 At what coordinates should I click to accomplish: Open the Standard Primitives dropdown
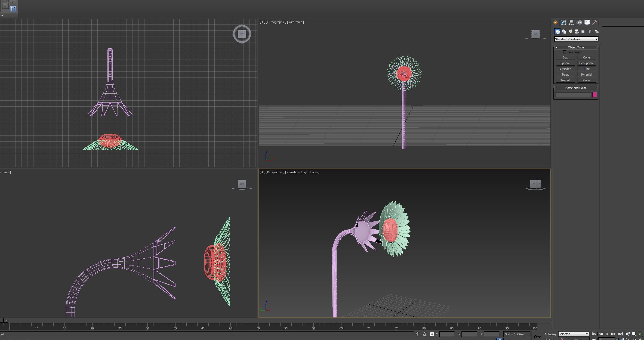tap(576, 39)
